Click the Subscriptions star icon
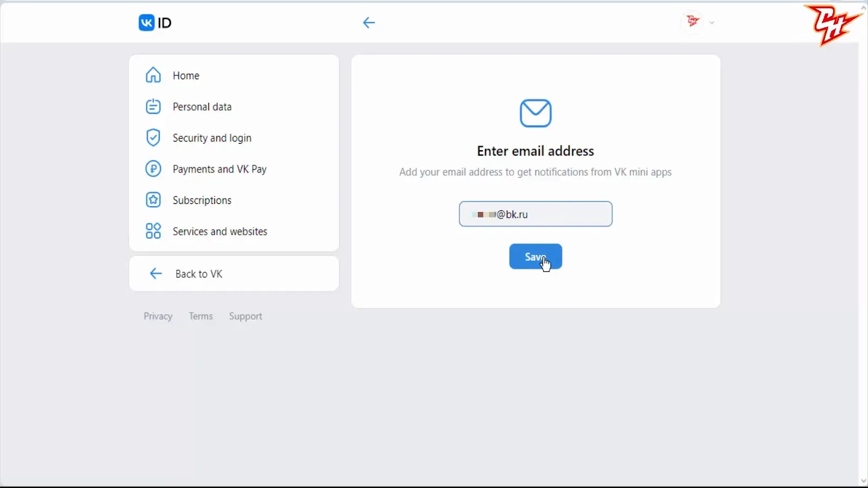The height and width of the screenshot is (488, 868). pos(154,200)
